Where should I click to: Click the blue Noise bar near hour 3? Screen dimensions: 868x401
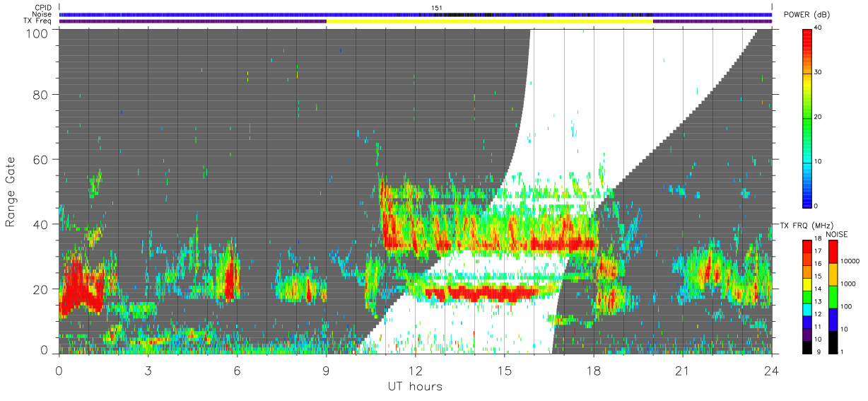[x=148, y=14]
